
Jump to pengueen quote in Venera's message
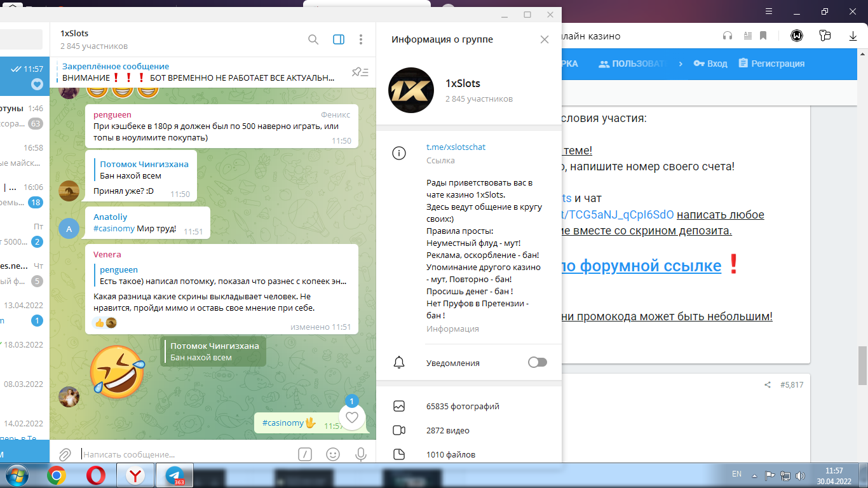click(222, 275)
